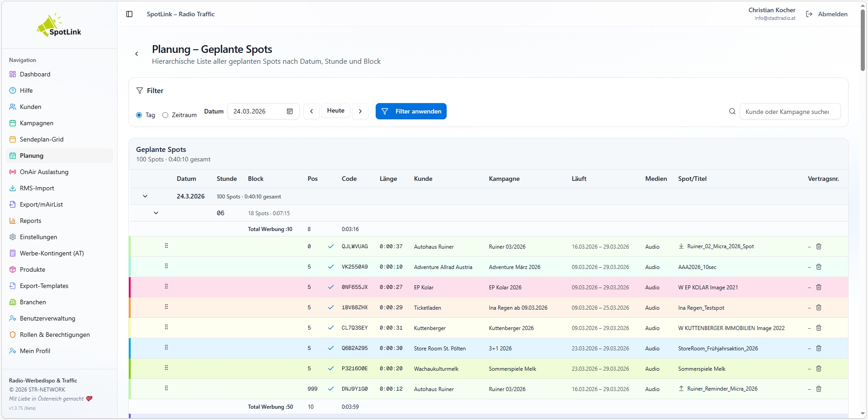
Task: Select the Zeitraum radio button
Action: [165, 115]
